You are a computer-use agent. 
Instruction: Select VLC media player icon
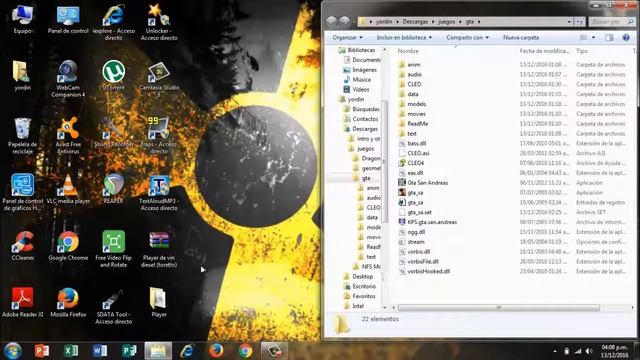click(x=68, y=189)
